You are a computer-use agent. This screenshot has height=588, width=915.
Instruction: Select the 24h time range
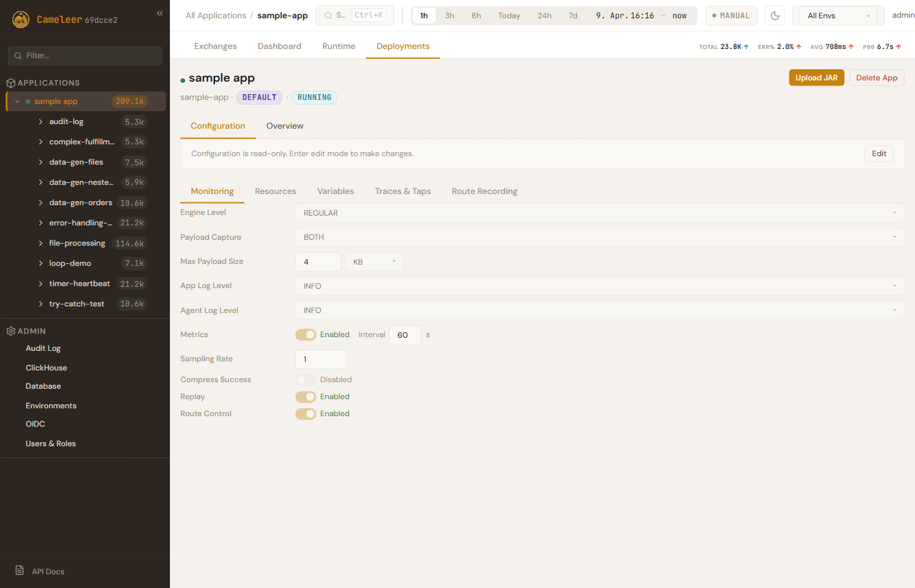click(544, 16)
